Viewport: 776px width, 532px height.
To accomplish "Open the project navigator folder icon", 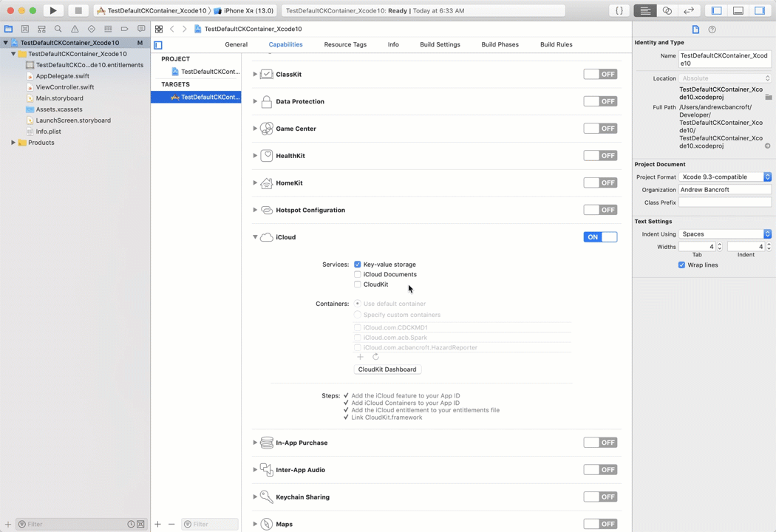I will [x=8, y=29].
